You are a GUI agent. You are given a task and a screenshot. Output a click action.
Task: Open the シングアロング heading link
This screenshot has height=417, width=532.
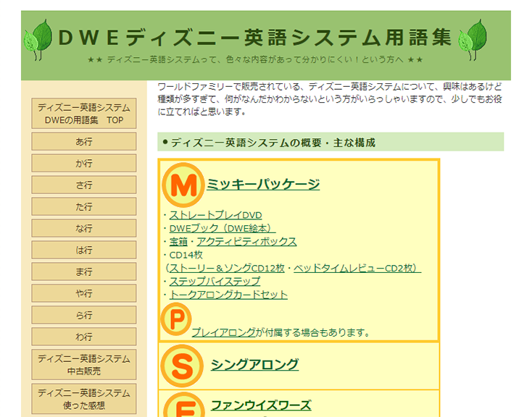pyautogui.click(x=255, y=364)
